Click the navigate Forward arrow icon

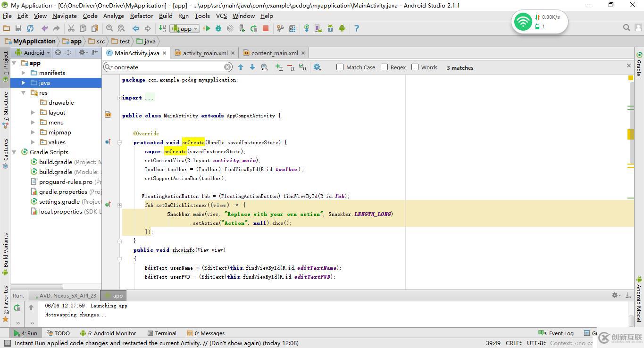point(148,28)
